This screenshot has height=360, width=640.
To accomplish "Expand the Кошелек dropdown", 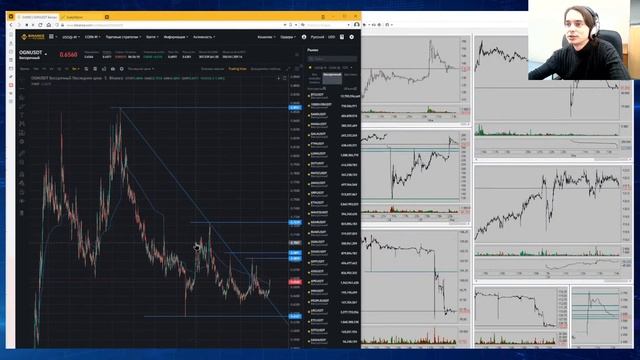I will pyautogui.click(x=266, y=37).
